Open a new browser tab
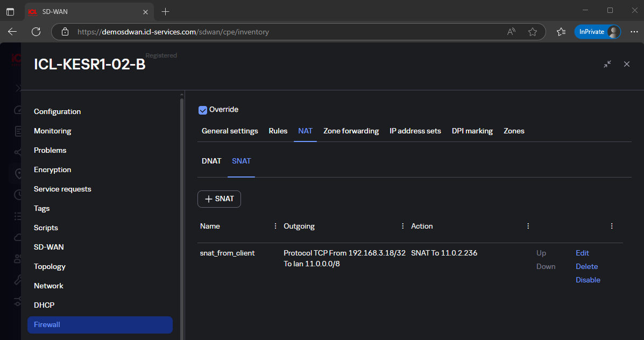 (165, 11)
